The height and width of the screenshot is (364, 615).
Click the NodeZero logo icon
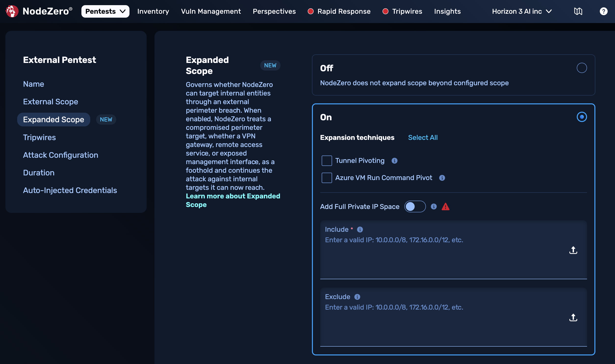pos(12,11)
